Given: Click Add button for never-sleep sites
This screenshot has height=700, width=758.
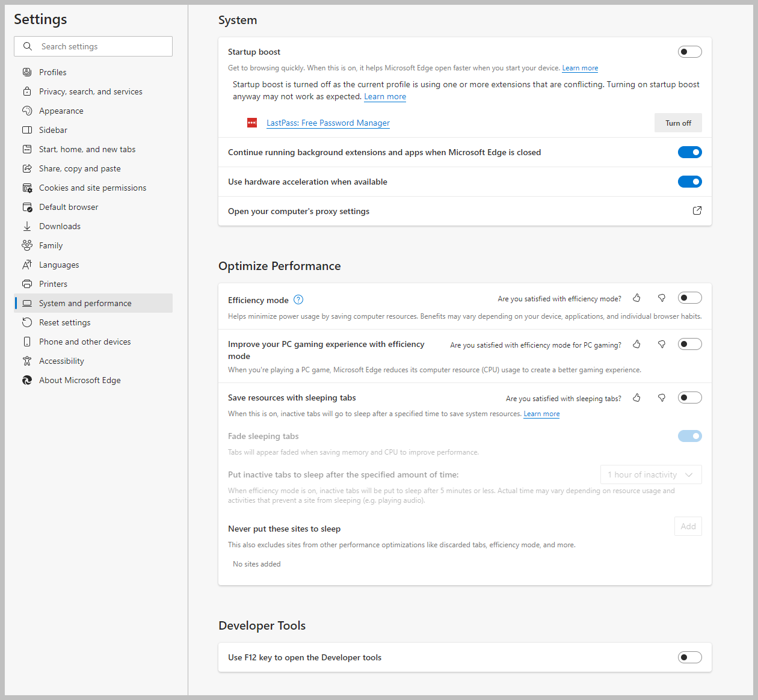Looking at the screenshot, I should click(688, 526).
